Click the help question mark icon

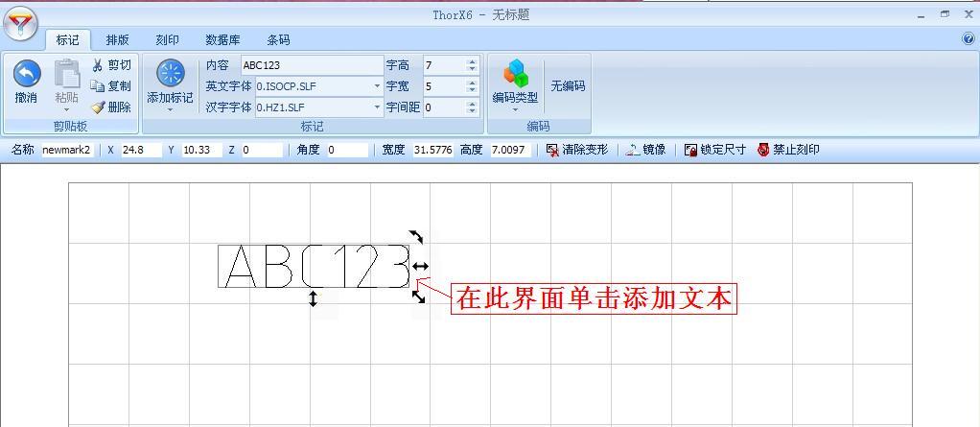[968, 38]
